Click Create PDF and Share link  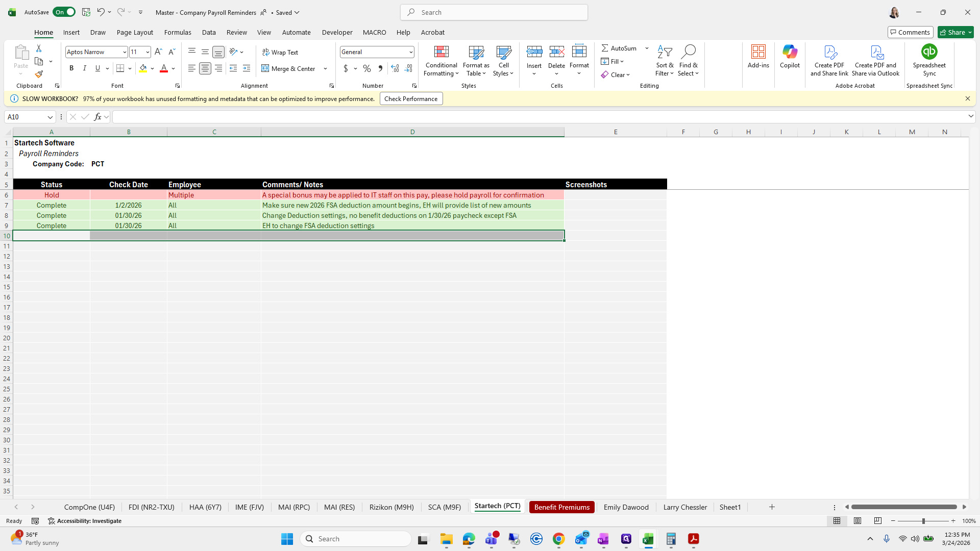829,60
